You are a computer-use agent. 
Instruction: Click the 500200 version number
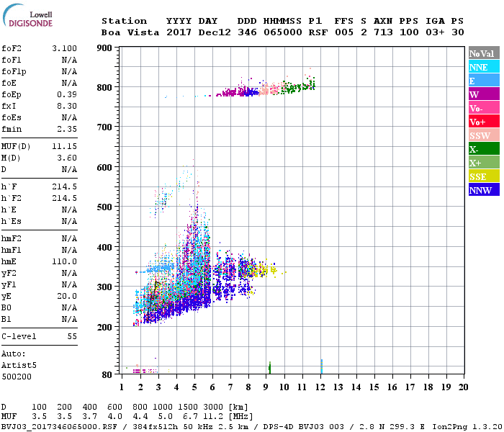17,377
